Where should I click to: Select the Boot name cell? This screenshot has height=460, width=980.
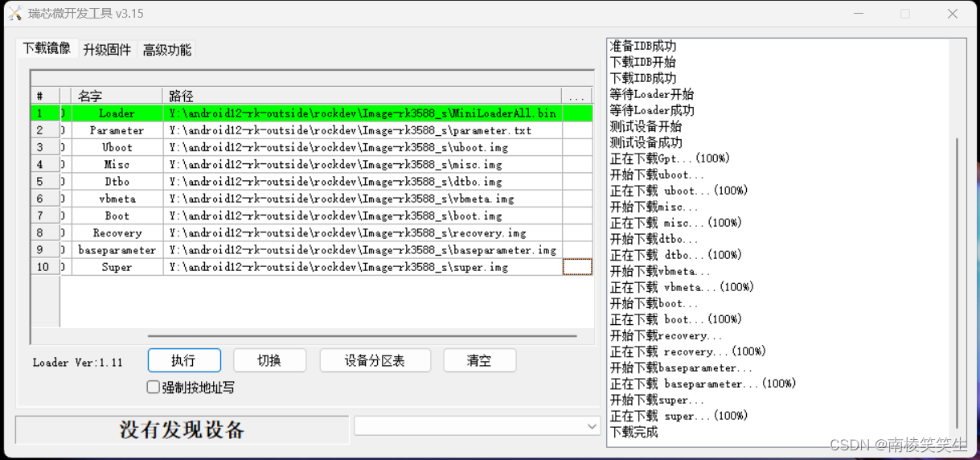click(117, 216)
